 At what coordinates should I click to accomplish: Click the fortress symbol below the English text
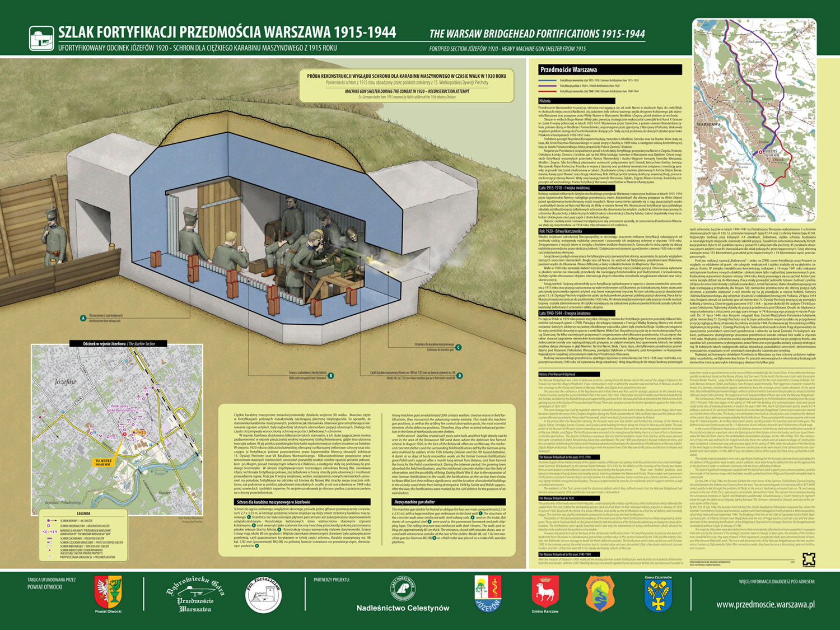pyautogui.click(x=809, y=559)
